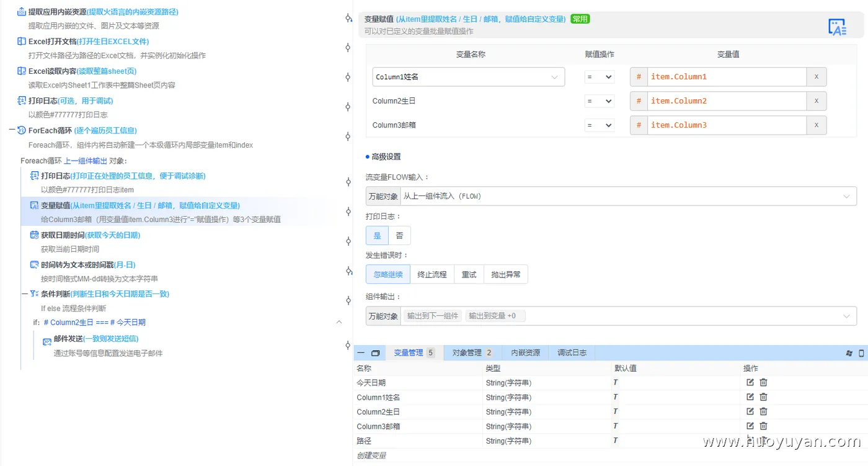Screen dimensions: 868x466
Task: Set 打印日志 to 是
Action: [377, 236]
